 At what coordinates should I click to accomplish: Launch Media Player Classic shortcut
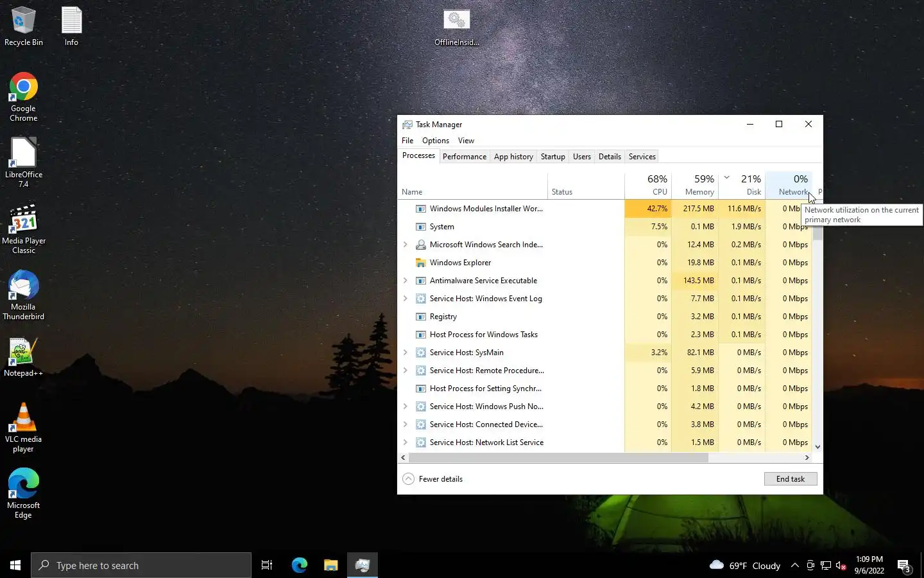click(x=23, y=229)
